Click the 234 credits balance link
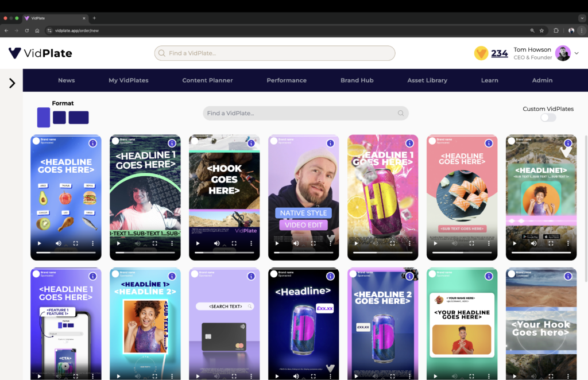The width and height of the screenshot is (588, 380). (500, 53)
